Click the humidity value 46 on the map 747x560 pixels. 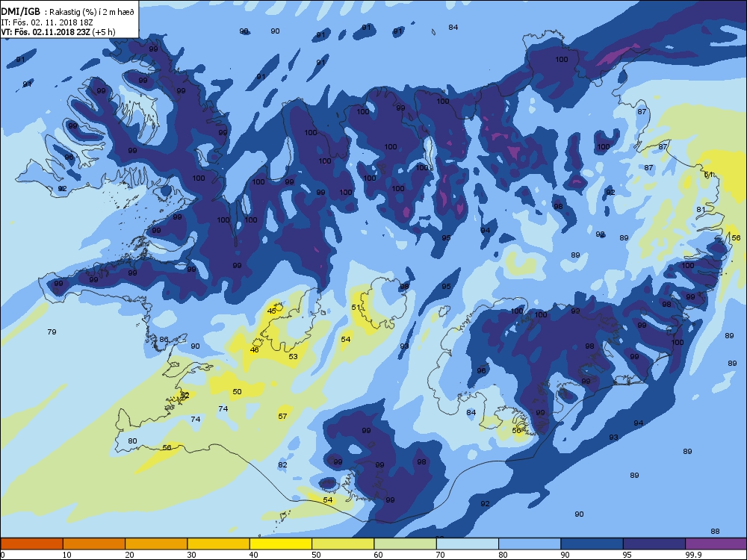click(x=255, y=349)
